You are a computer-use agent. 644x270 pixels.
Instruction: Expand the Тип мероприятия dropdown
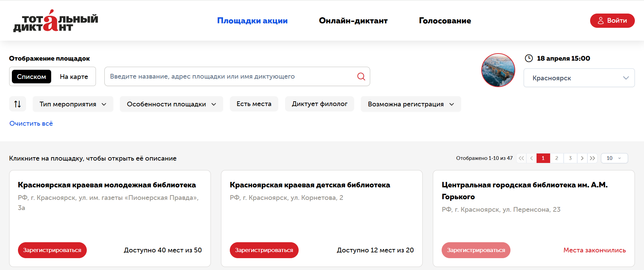coord(73,104)
